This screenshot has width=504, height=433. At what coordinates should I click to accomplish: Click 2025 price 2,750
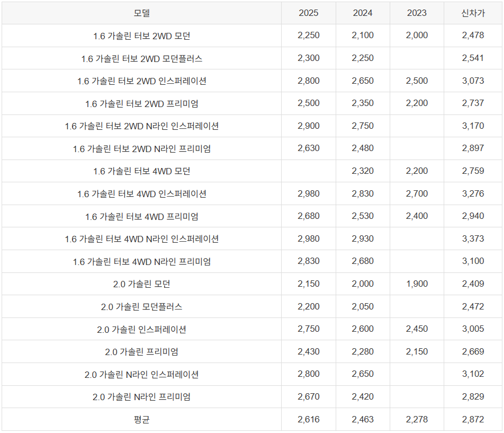309,329
